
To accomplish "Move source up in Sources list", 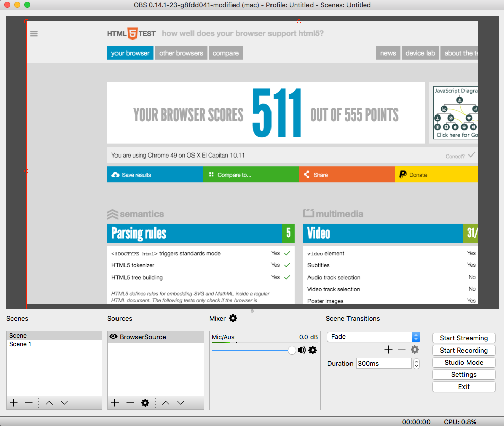I will click(x=166, y=403).
